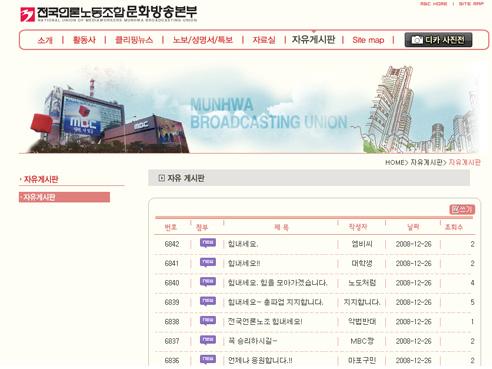Click the new badge icon on post 6842
492x369 pixels.
coord(208,243)
